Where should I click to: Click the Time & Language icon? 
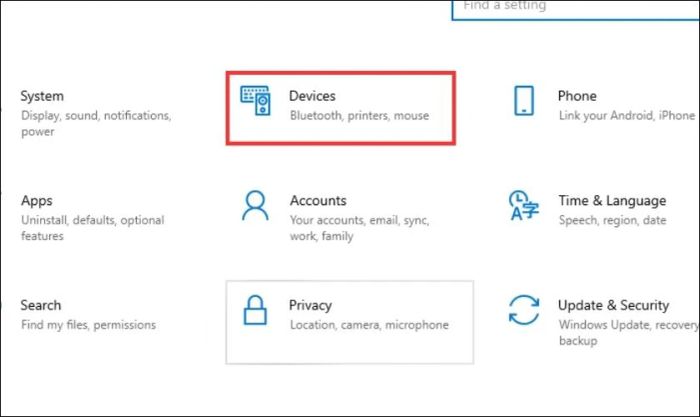coord(524,205)
